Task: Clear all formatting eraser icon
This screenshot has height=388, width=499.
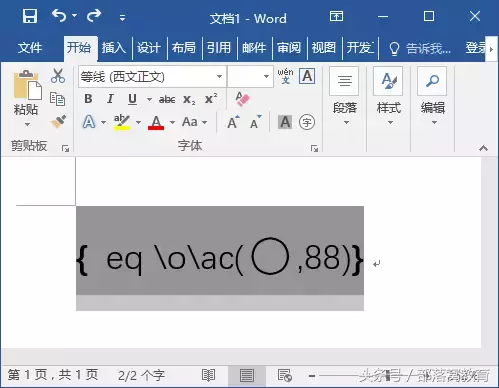Action: pos(242,99)
